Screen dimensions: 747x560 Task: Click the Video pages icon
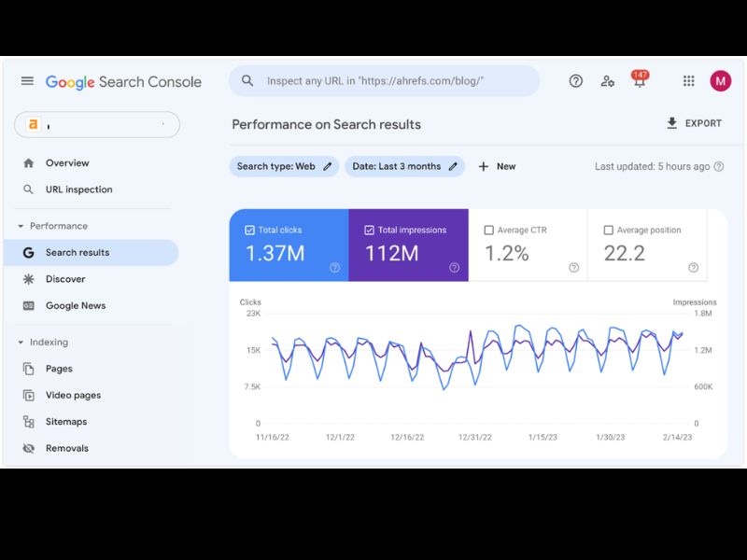tap(29, 395)
